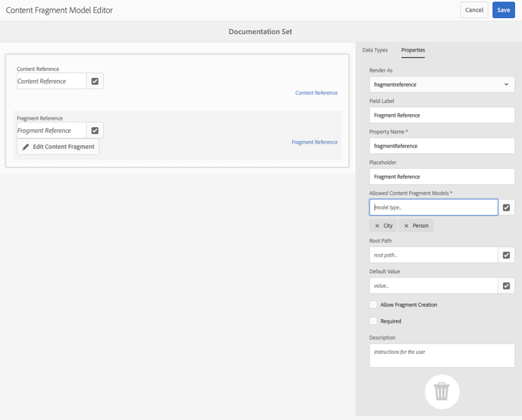
Task: Expand the Render As dropdown
Action: pos(442,84)
